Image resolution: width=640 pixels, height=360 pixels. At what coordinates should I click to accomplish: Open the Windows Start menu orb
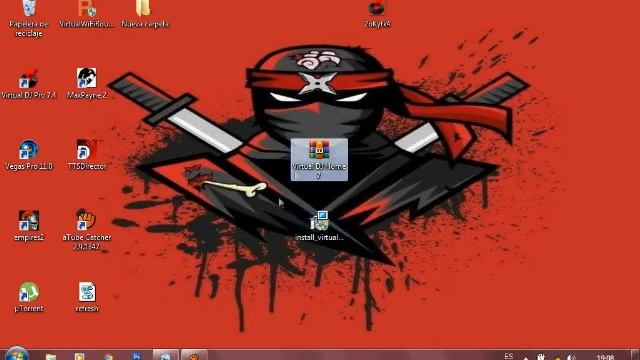pos(17,353)
